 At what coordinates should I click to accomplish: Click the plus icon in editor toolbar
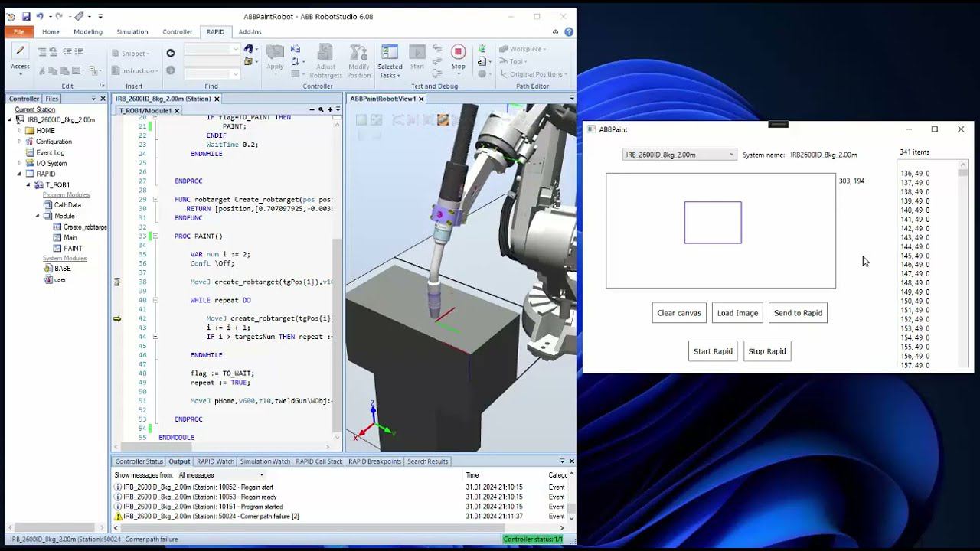pos(330,110)
